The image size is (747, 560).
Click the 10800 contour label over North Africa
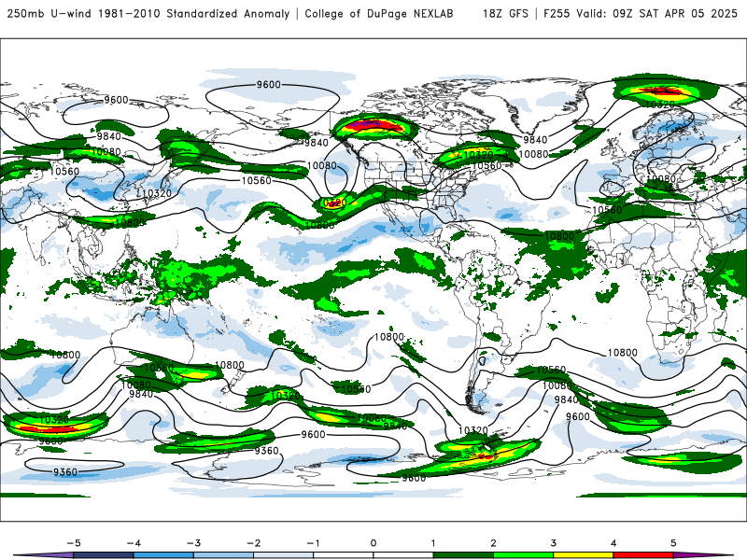tap(559, 236)
